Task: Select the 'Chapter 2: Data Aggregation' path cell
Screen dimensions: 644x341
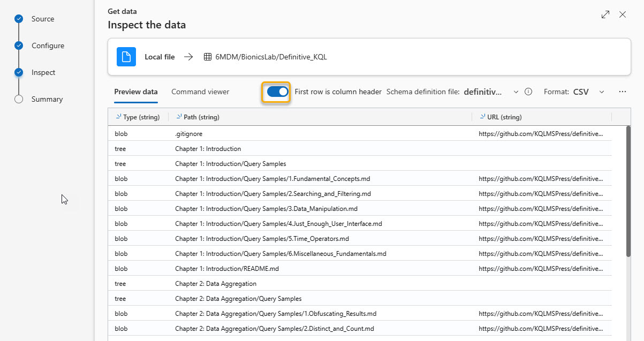Action: [x=320, y=283]
